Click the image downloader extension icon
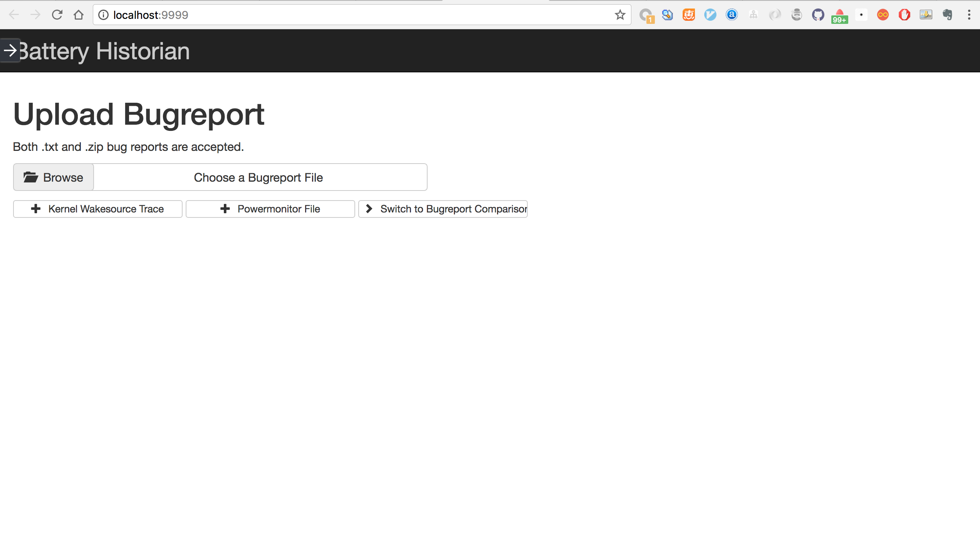This screenshot has height=555, width=980. [926, 15]
